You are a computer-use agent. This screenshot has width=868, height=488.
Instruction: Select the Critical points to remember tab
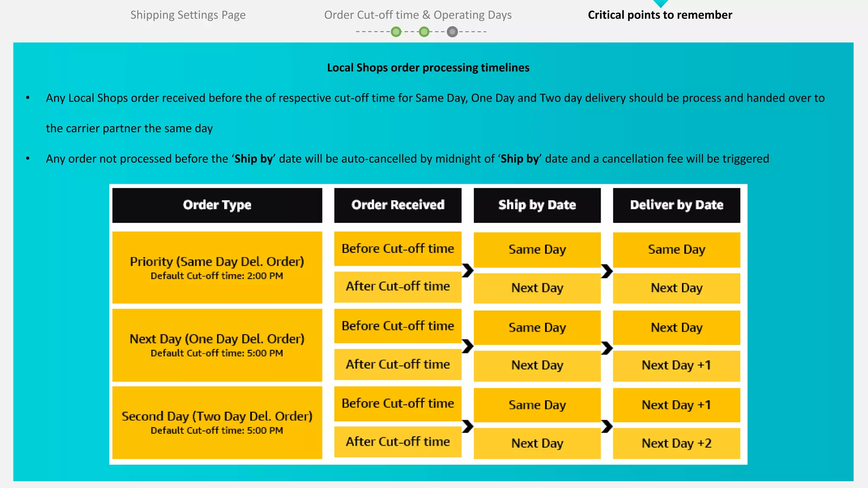click(660, 15)
